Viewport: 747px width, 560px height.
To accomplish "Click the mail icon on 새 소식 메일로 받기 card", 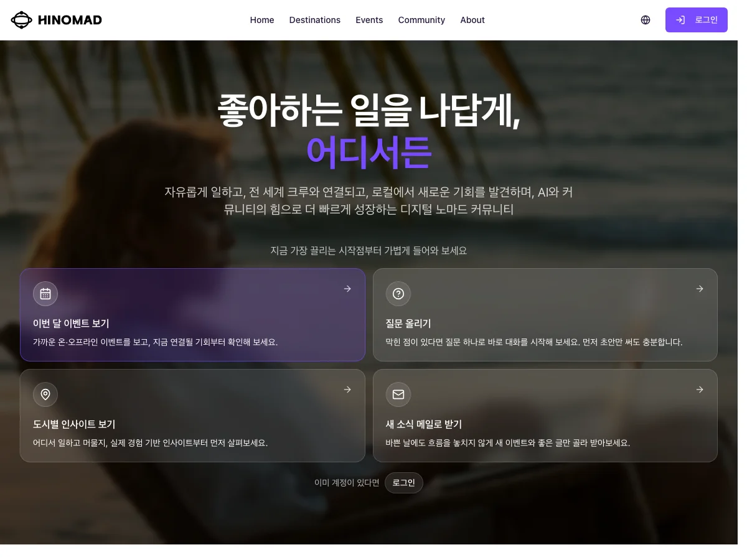I will [398, 394].
